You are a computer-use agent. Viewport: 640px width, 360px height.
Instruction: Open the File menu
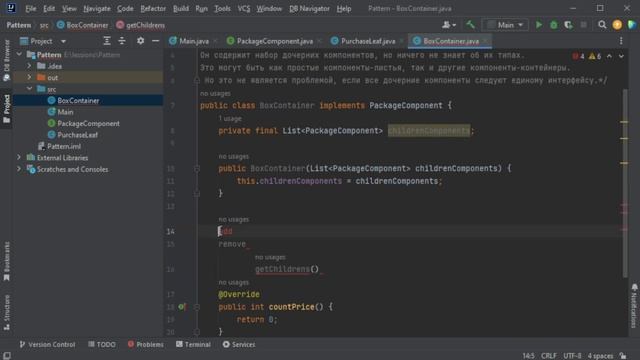tap(31, 9)
